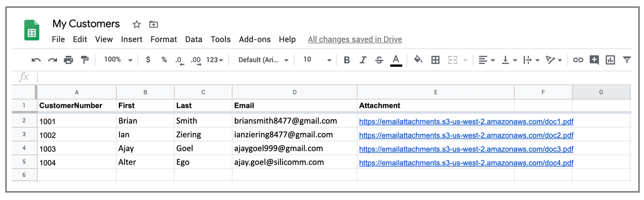Move document to folder icon
This screenshot has height=200, width=644.
point(153,24)
